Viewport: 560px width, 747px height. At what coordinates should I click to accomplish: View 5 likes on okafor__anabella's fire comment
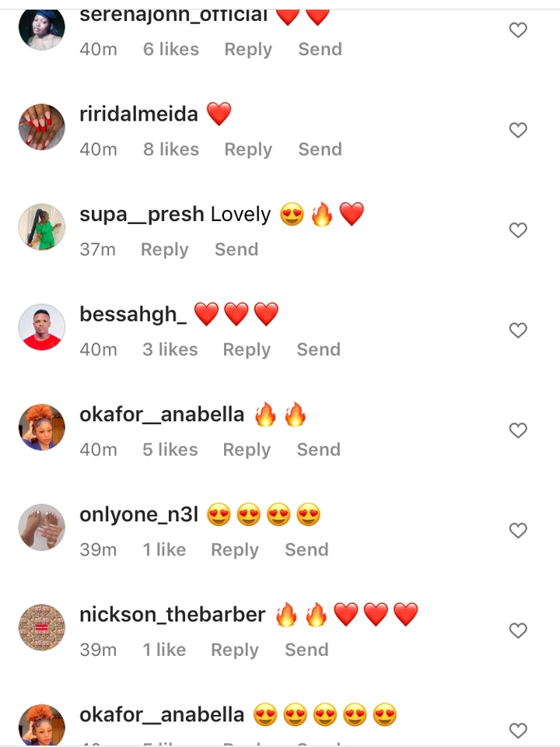click(170, 449)
